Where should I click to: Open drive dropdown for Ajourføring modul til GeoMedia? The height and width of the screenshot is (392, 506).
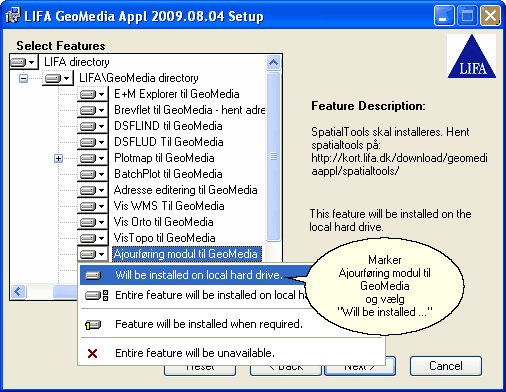(93, 254)
